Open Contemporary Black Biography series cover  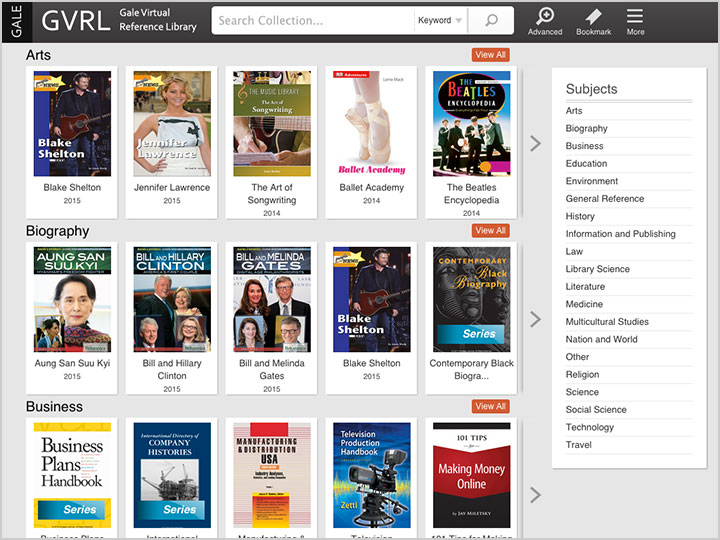[472, 299]
